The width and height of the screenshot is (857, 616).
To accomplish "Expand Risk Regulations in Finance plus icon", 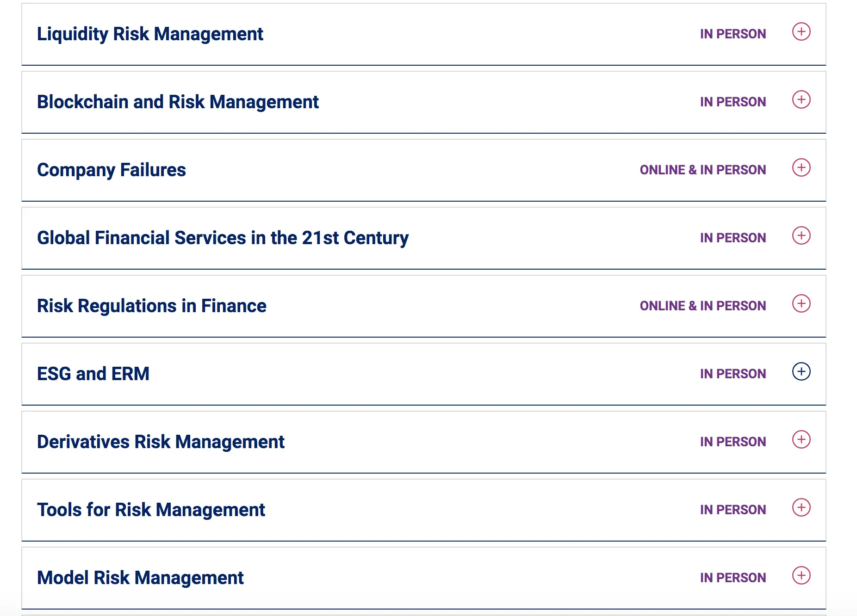I will [x=801, y=304].
